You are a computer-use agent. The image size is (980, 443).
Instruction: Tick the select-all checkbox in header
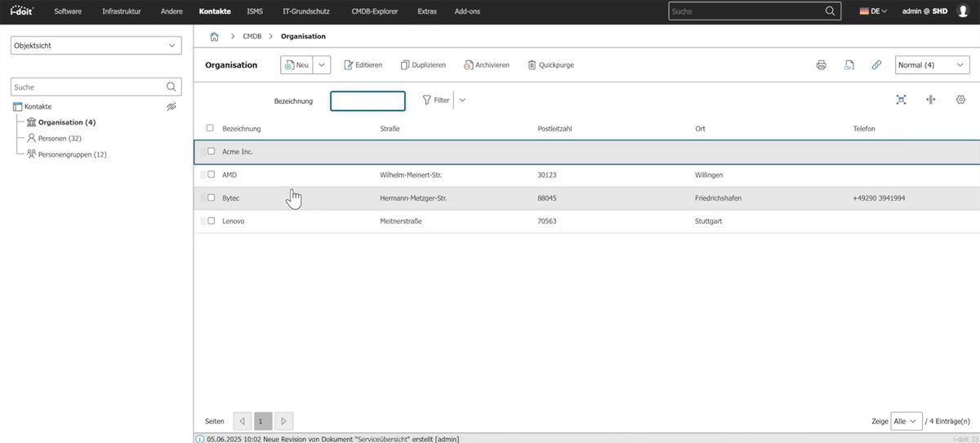click(210, 128)
